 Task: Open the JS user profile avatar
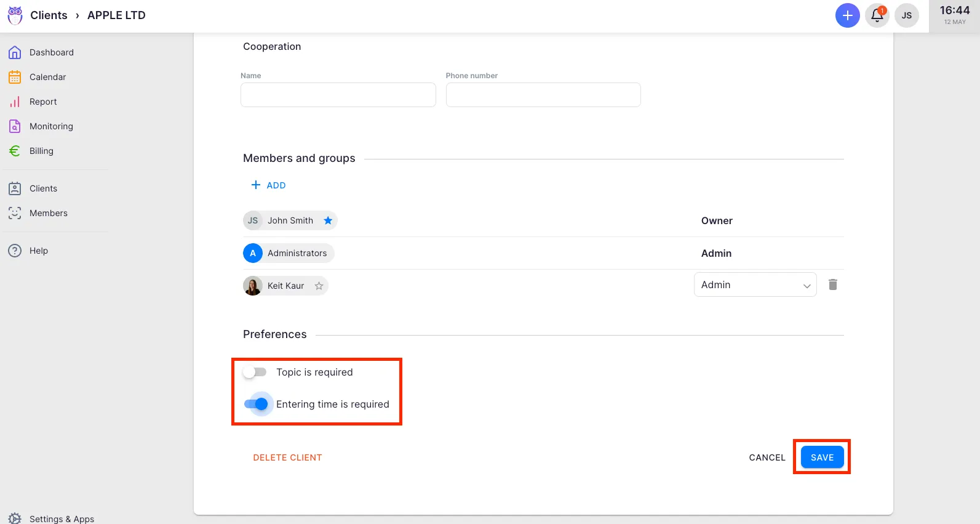(906, 15)
